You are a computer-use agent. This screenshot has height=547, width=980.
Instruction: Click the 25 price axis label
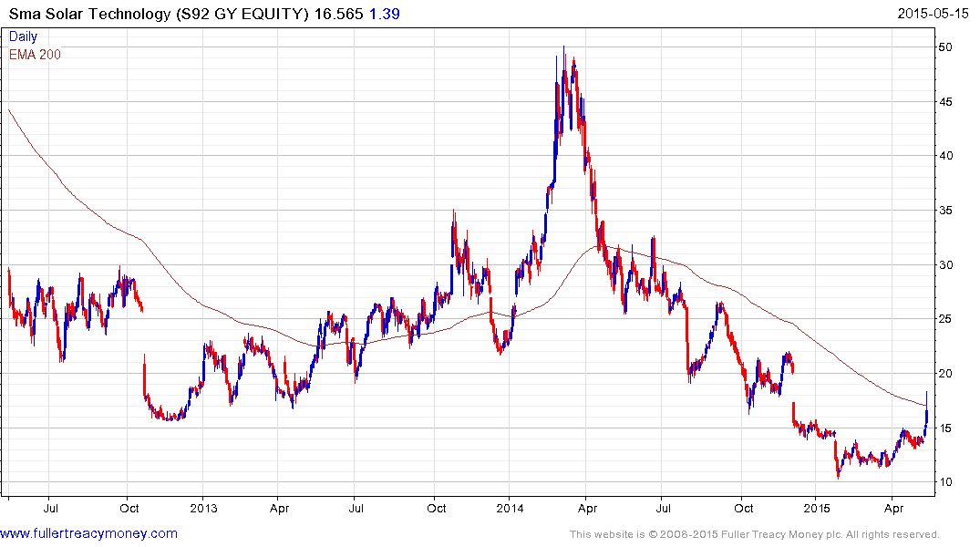(x=945, y=319)
